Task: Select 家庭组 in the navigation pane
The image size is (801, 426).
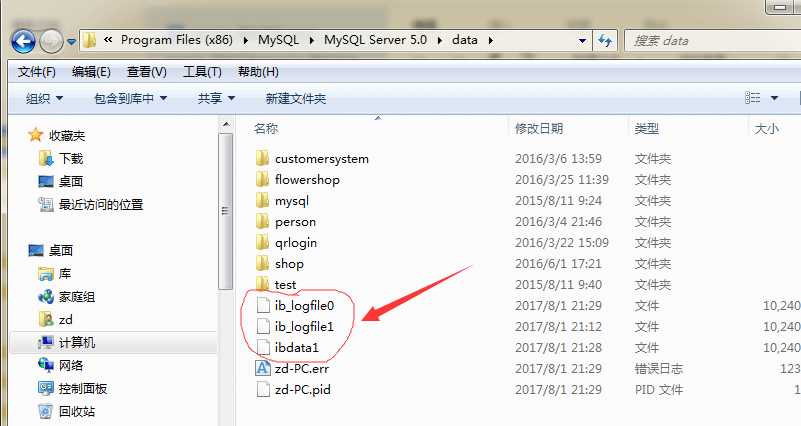Action: pyautogui.click(x=77, y=297)
